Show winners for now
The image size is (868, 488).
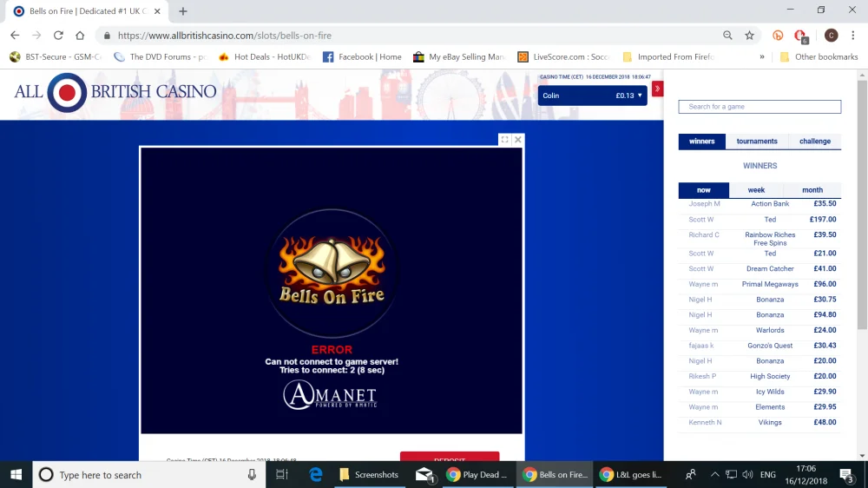coord(704,190)
